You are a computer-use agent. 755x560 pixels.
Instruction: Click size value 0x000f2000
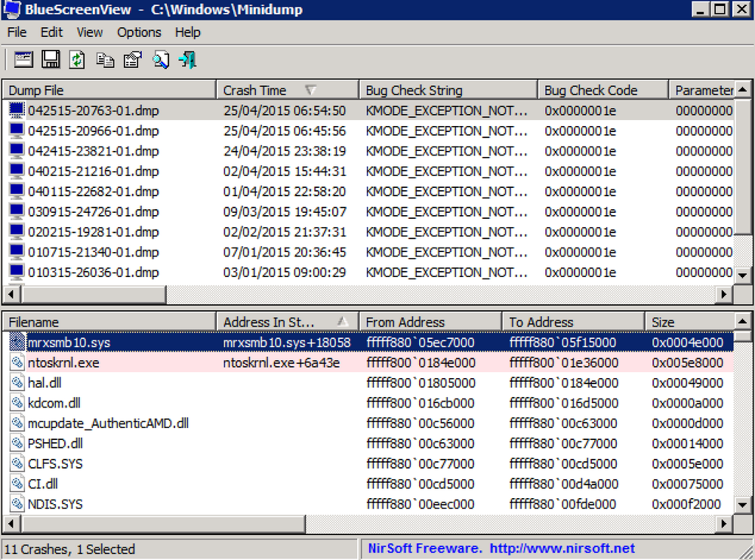click(x=686, y=504)
